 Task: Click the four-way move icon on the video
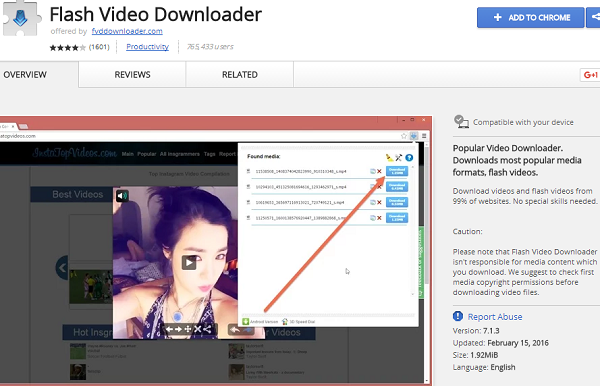coord(188,329)
